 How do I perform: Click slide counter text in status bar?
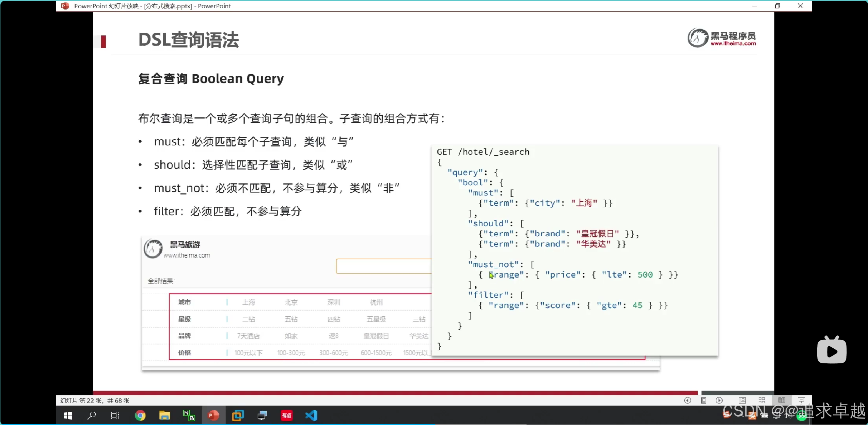95,400
